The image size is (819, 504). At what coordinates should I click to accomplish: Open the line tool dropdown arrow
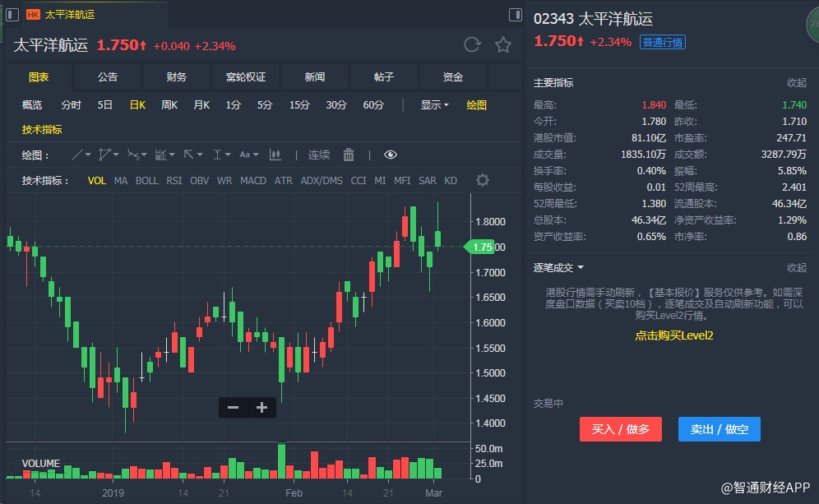click(88, 155)
